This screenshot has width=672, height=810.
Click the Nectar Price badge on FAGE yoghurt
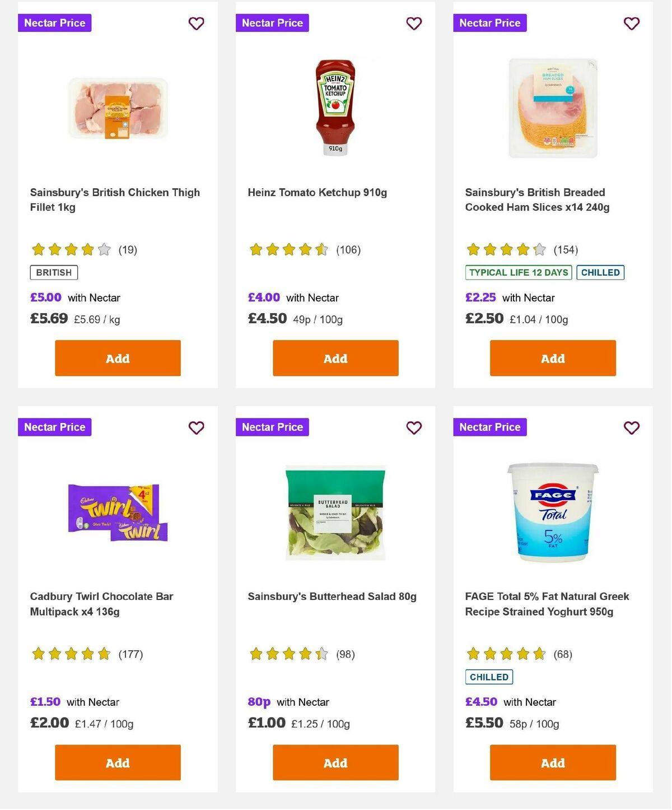489,427
